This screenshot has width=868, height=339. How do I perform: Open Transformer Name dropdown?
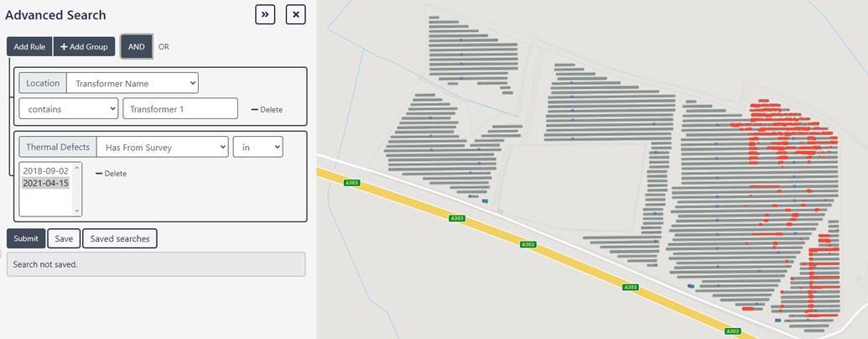pos(133,83)
